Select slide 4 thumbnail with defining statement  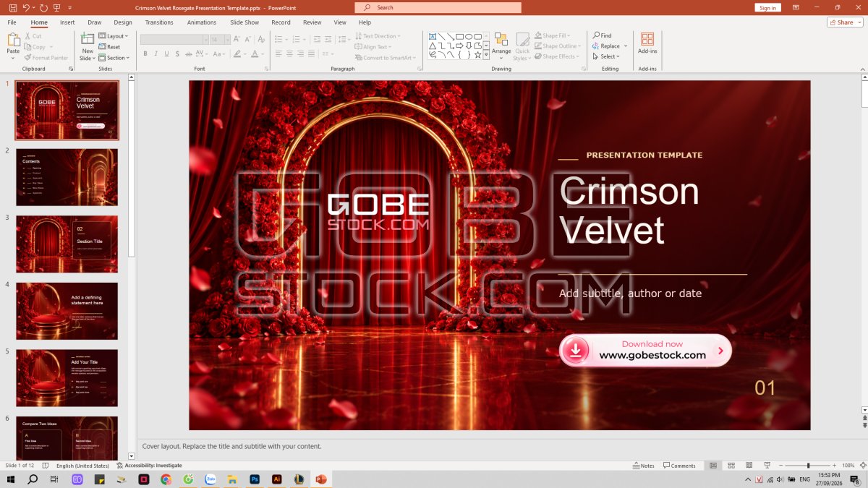67,311
